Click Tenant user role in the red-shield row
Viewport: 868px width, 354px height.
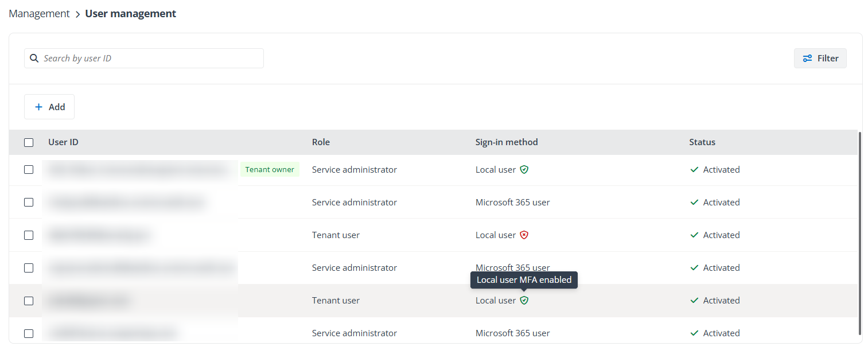point(336,235)
